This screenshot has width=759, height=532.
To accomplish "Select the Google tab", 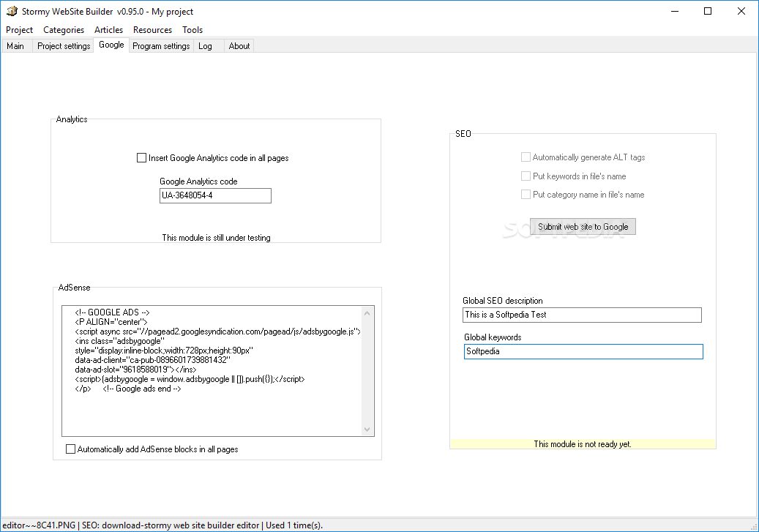I will (x=111, y=45).
